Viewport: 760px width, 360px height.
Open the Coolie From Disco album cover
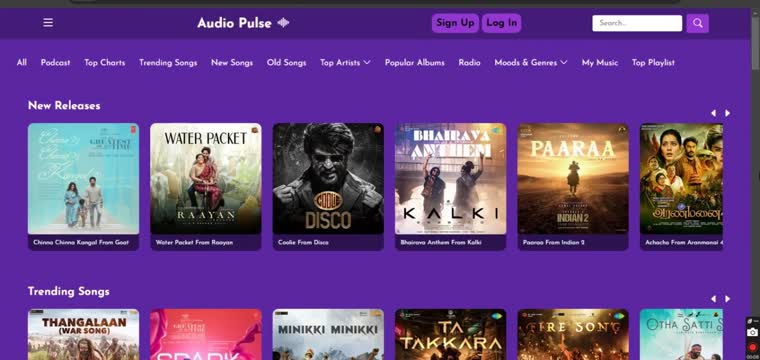coord(328,178)
